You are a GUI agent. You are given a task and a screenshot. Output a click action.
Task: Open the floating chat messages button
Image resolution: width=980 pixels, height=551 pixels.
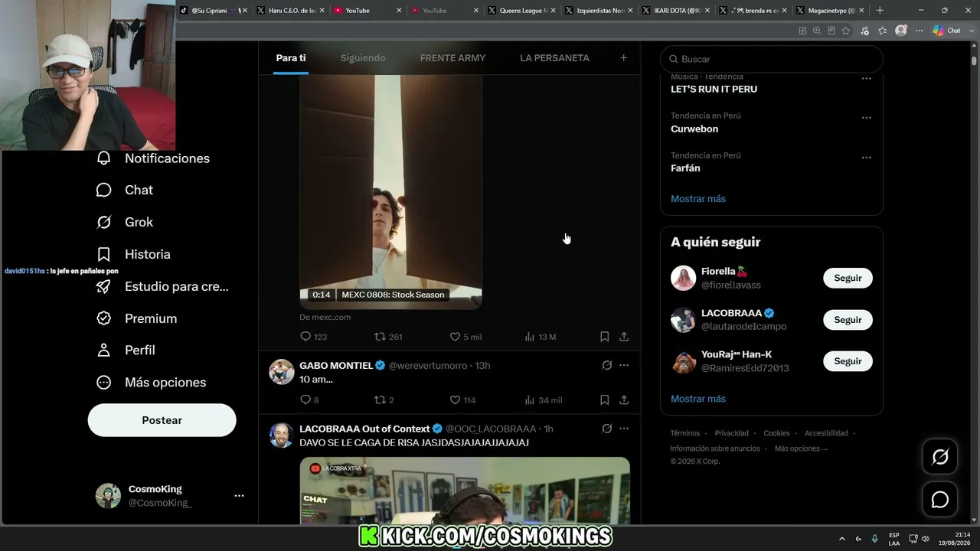[939, 500]
